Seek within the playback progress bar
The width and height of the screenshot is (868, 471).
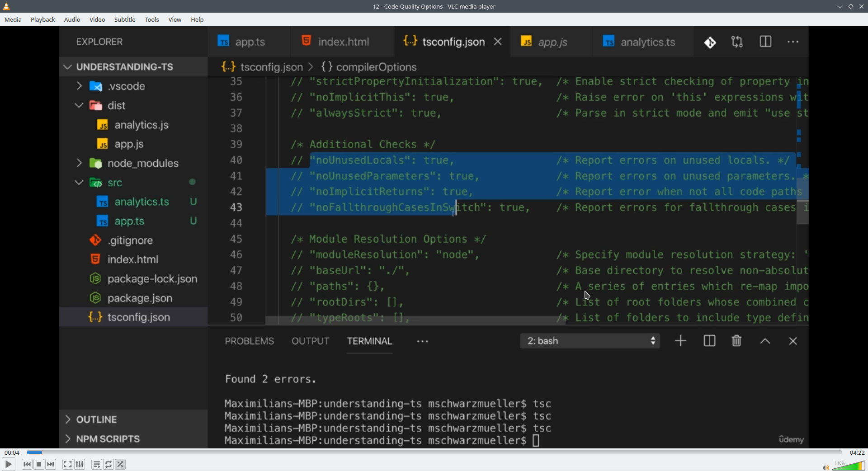click(x=434, y=452)
